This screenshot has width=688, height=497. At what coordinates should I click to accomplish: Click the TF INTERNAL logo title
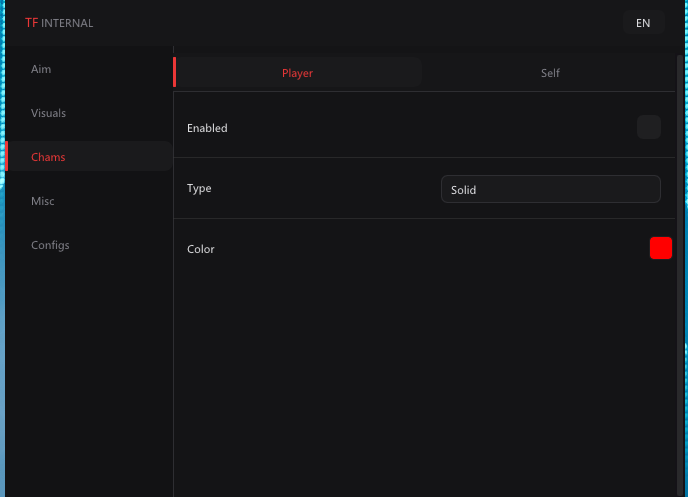[59, 23]
